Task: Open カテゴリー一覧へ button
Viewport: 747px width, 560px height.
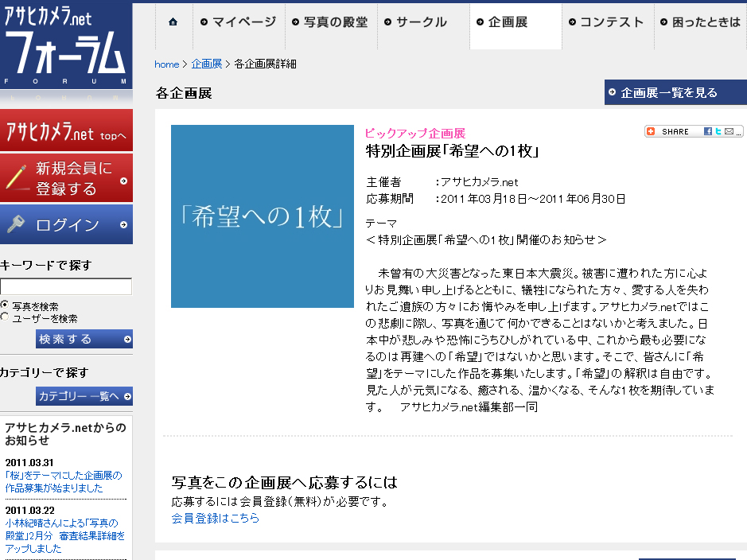Action: point(84,396)
